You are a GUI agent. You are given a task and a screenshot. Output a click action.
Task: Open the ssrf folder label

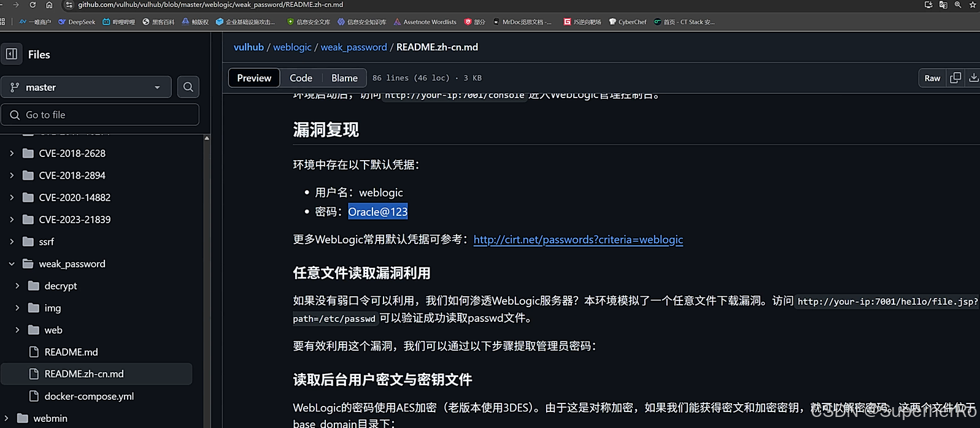47,242
